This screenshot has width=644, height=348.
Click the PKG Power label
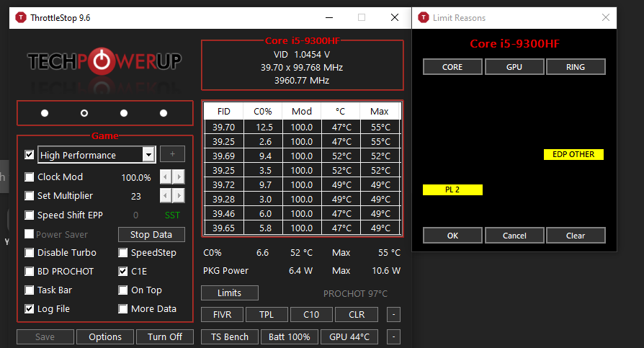[x=226, y=271]
